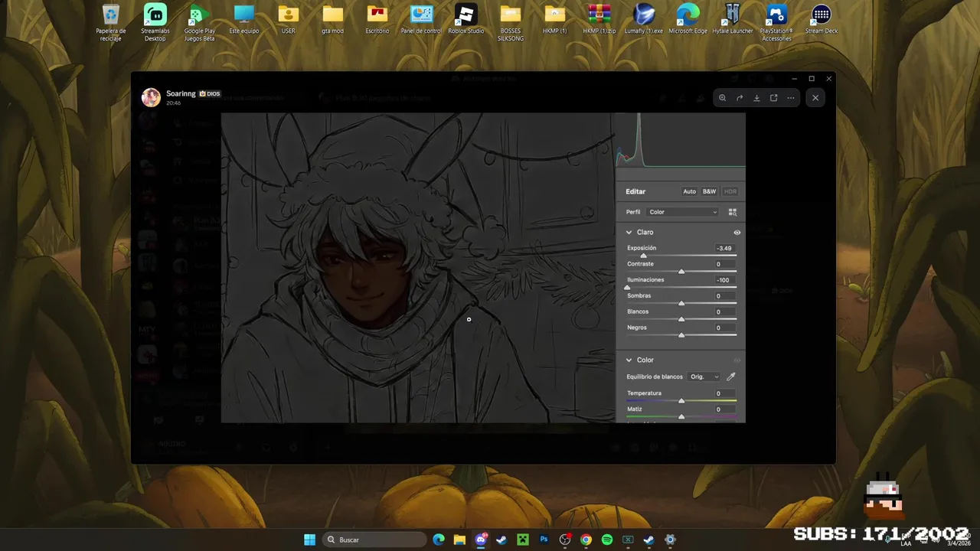Select Microsoft Edge desktop shortcut
Image resolution: width=980 pixels, height=551 pixels.
(688, 20)
